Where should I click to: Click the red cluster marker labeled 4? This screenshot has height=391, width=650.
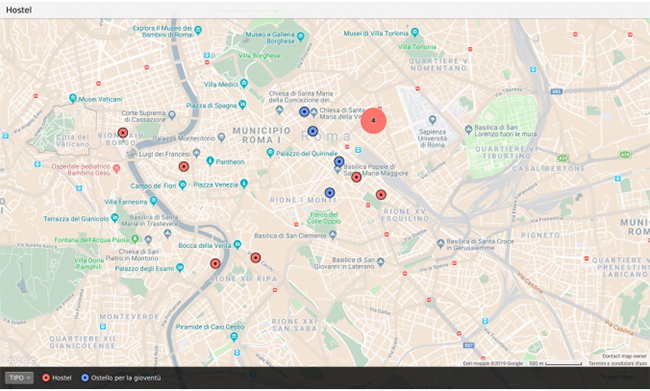point(373,121)
